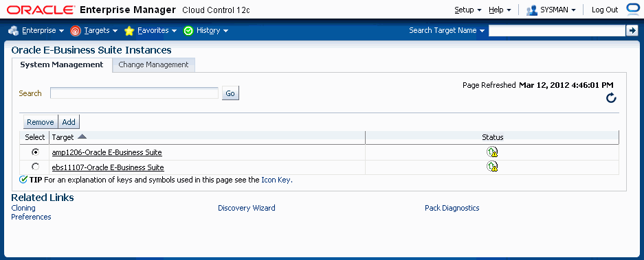Select the ebs11107 radio button
644x260 pixels.
pos(36,167)
